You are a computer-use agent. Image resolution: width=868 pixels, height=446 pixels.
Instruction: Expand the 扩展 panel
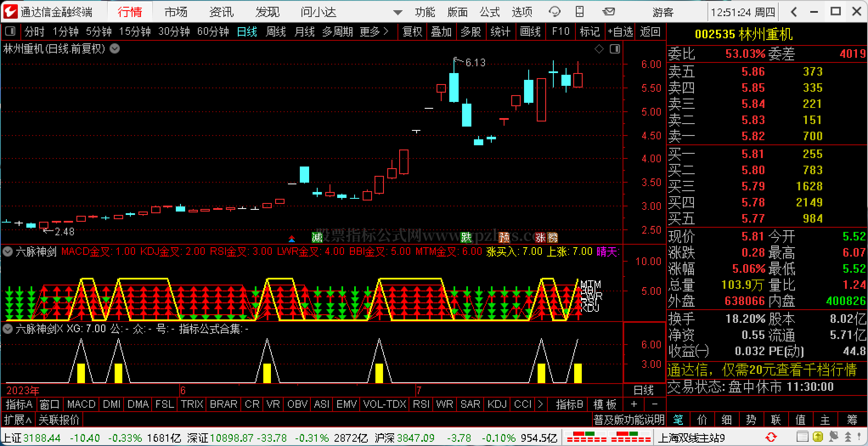[18, 420]
